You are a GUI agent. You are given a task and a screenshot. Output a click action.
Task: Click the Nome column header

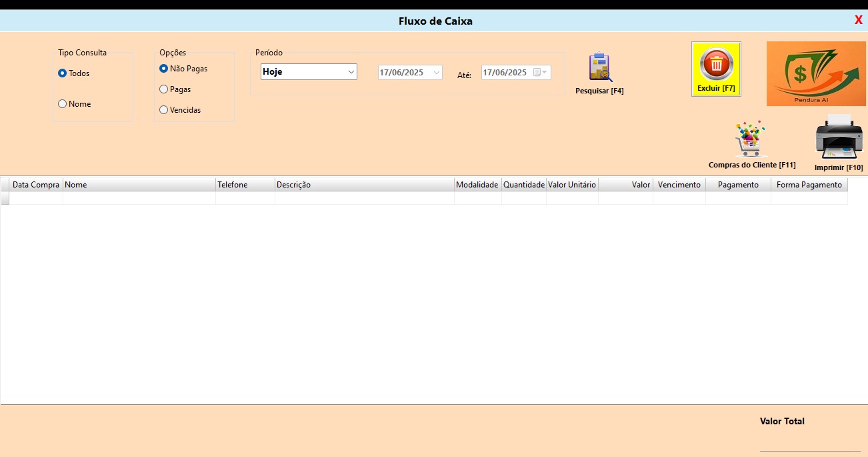pyautogui.click(x=139, y=185)
